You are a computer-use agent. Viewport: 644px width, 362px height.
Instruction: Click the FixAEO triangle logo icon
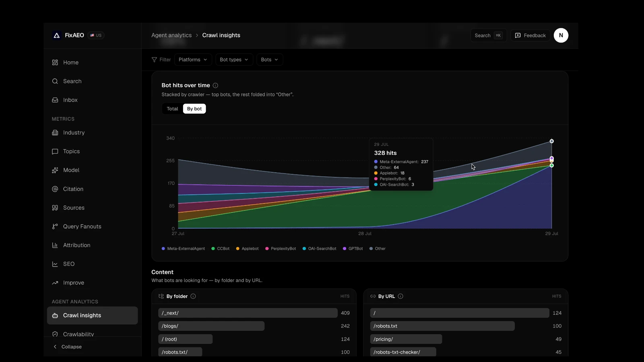[56, 35]
